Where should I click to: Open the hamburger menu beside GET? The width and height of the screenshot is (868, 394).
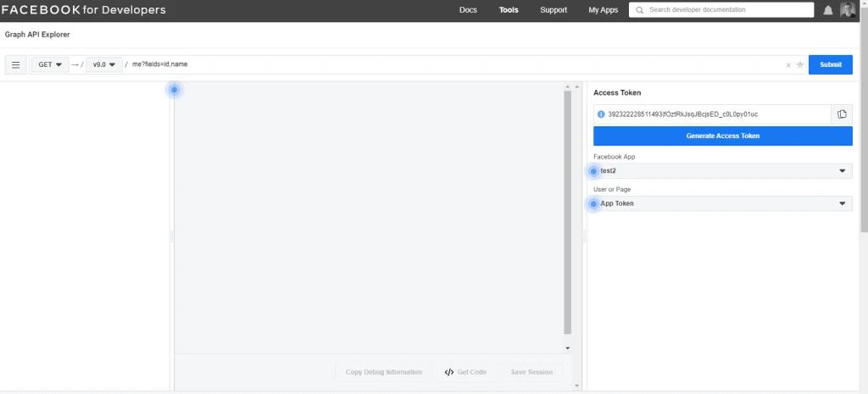tap(15, 64)
